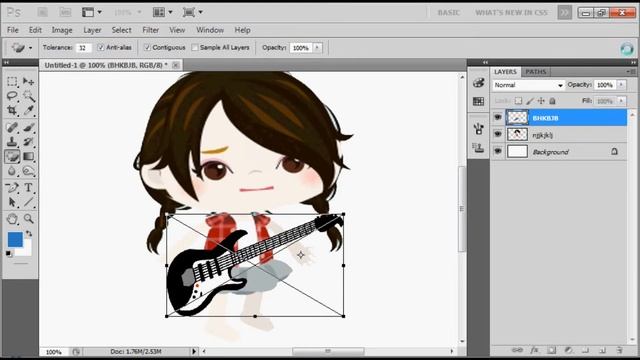Open the Filter menu
The image size is (640, 360).
[151, 30]
